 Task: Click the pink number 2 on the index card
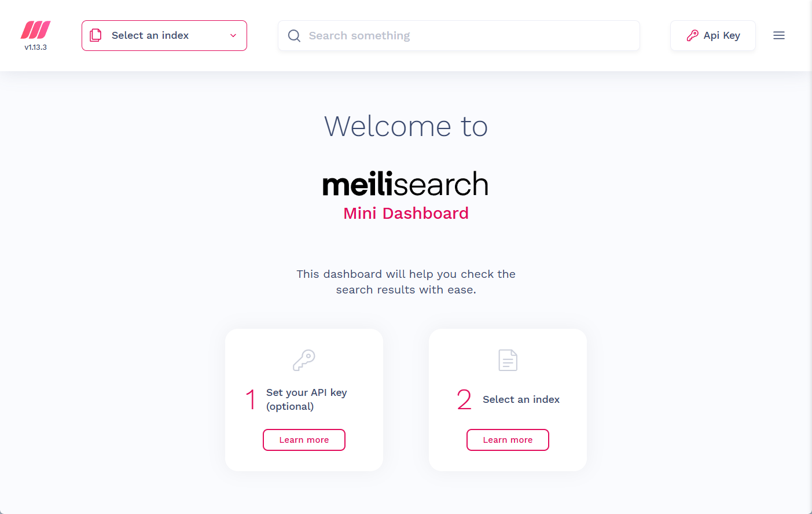464,399
